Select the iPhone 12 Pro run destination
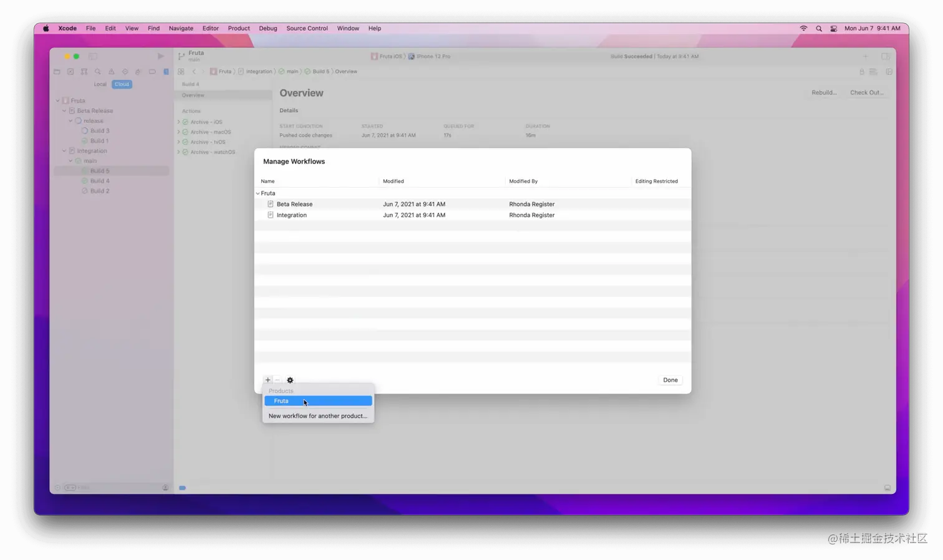943x560 pixels. click(430, 56)
